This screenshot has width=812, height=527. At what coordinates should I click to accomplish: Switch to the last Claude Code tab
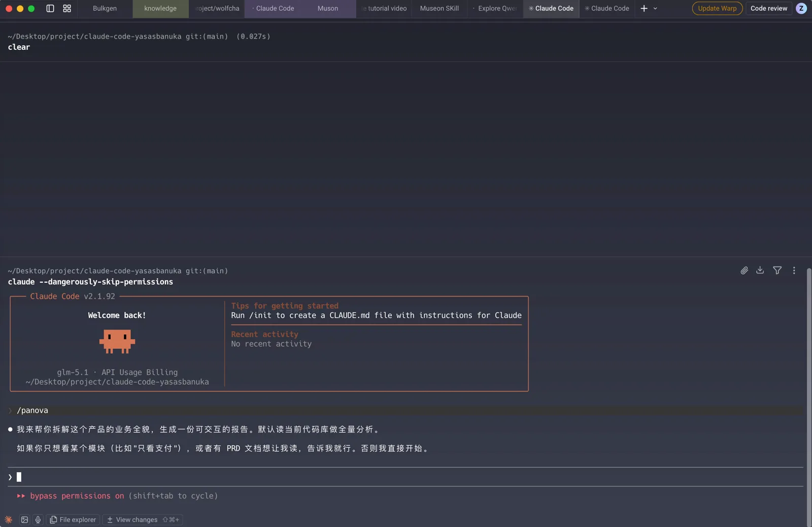point(607,8)
